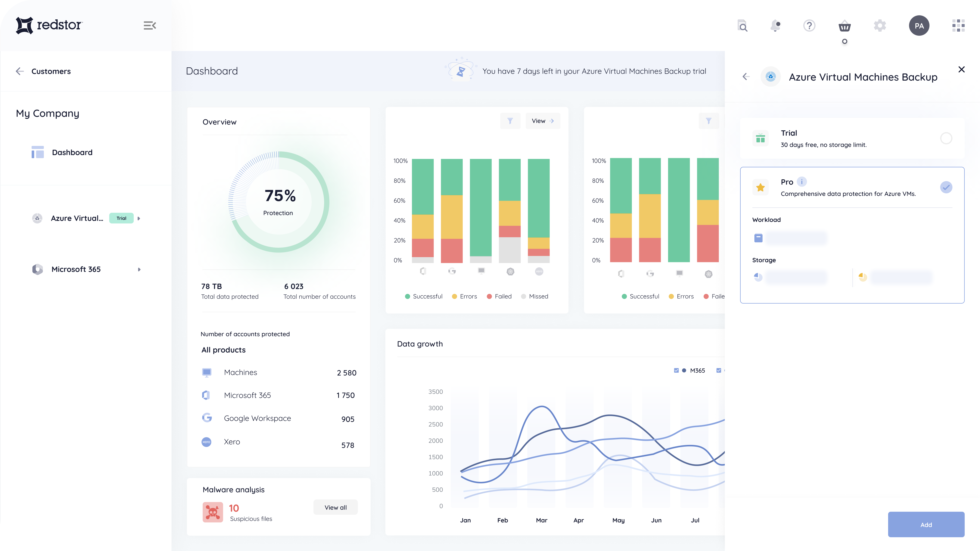The image size is (980, 551).
Task: Click the 75% Protection progress ring
Action: tap(278, 202)
